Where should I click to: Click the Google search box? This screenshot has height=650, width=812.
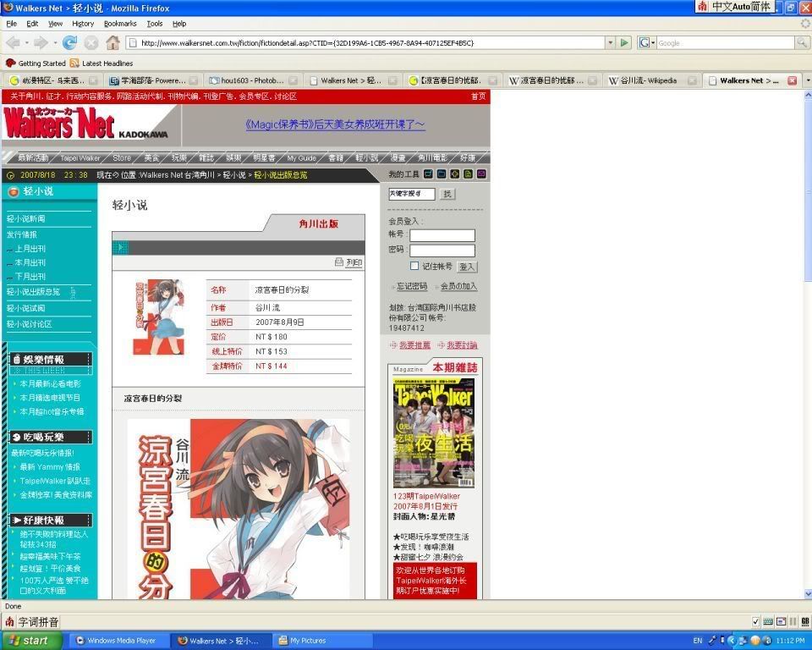(726, 43)
